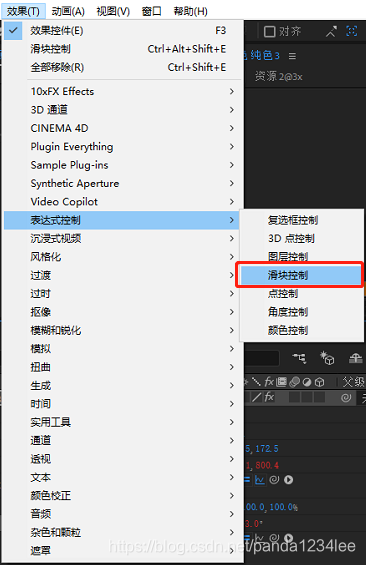
Task: Open the 视图(V) menu
Action: point(113,11)
